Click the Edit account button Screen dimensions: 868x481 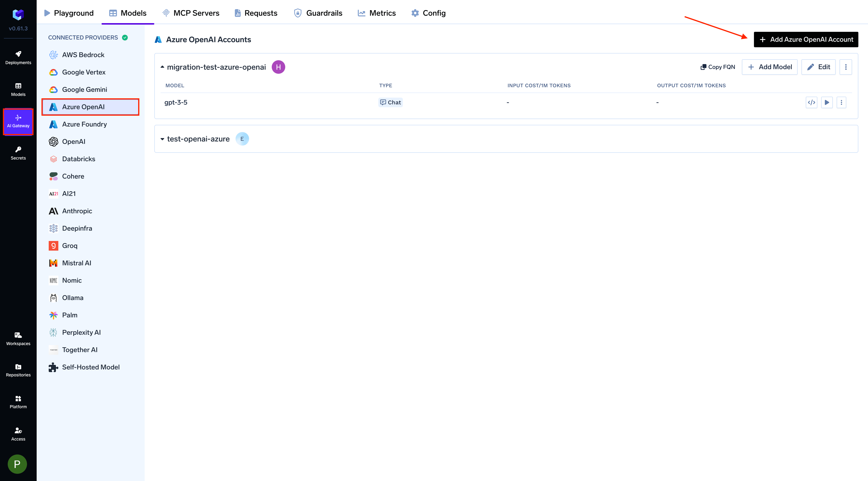coord(818,67)
